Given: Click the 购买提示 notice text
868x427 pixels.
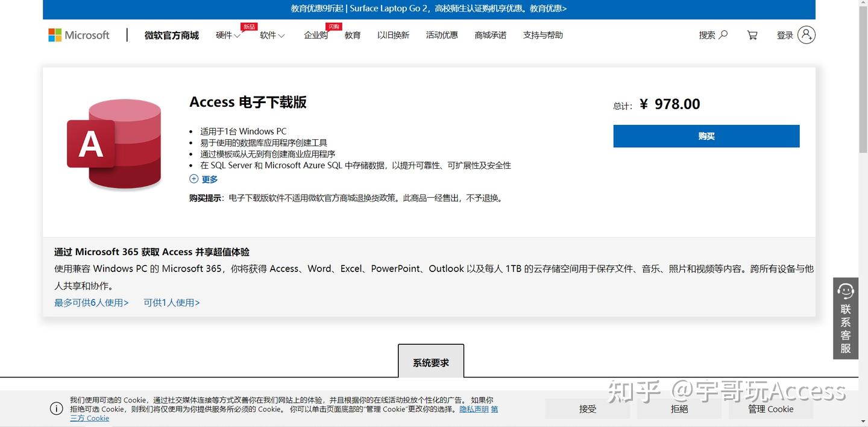Looking at the screenshot, I should (x=346, y=198).
